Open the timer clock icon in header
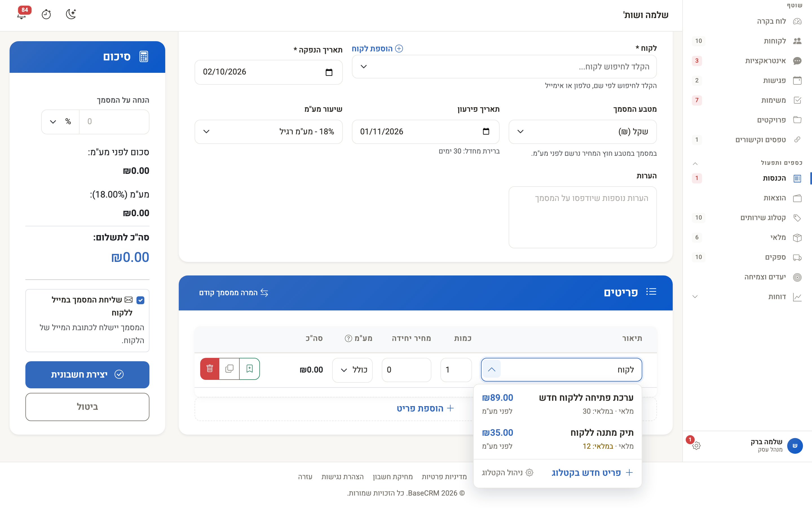Image resolution: width=812 pixels, height=508 pixels. [46, 14]
